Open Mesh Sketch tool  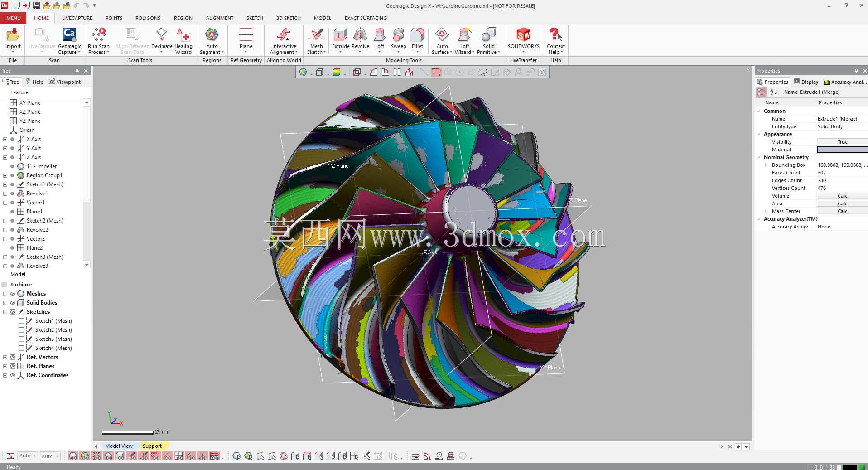[x=317, y=40]
